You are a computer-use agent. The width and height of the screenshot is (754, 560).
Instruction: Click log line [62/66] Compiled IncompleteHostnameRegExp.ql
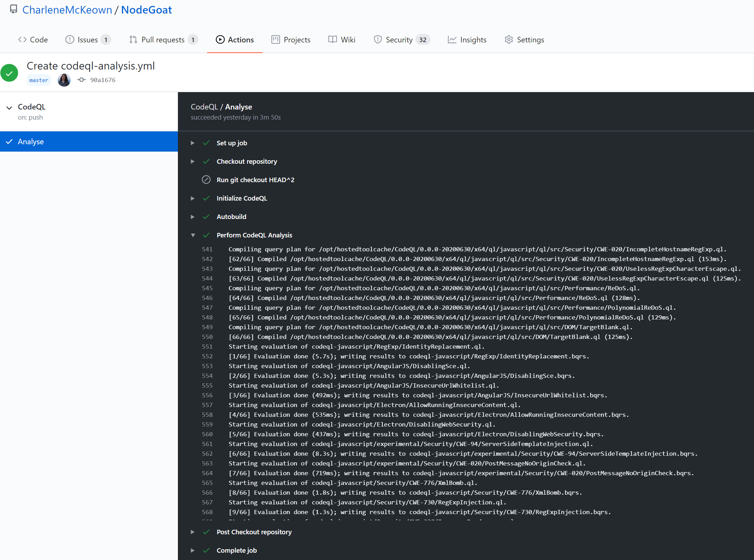(477, 259)
